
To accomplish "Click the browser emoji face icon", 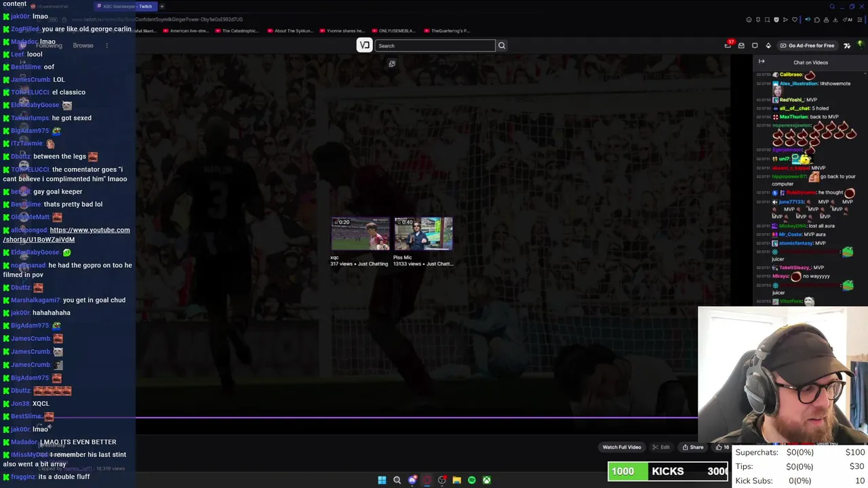I will [x=749, y=20].
